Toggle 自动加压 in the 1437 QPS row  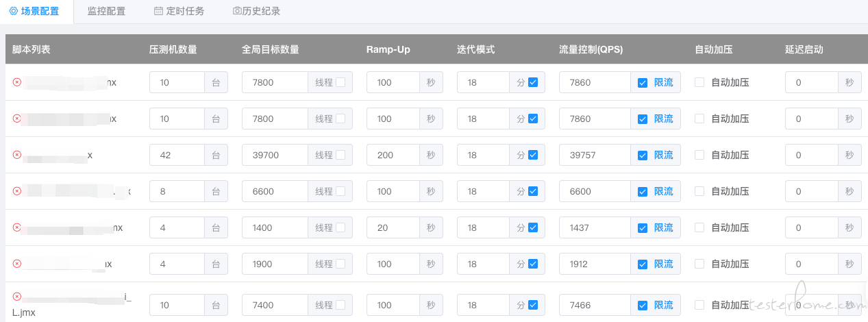click(699, 227)
